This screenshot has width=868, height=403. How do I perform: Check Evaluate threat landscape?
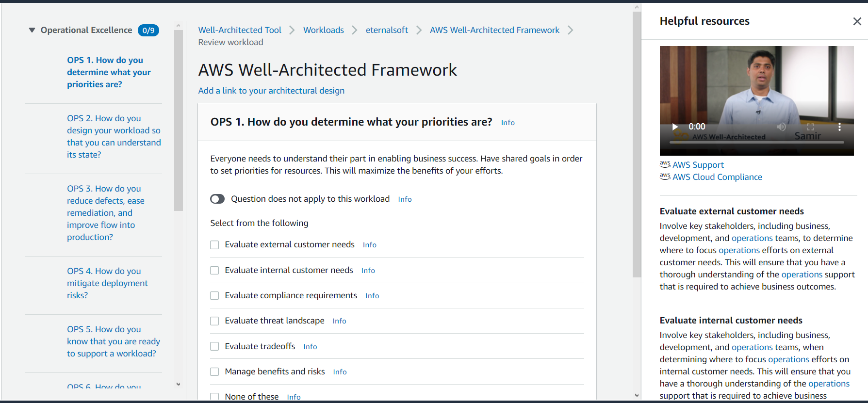click(x=214, y=321)
